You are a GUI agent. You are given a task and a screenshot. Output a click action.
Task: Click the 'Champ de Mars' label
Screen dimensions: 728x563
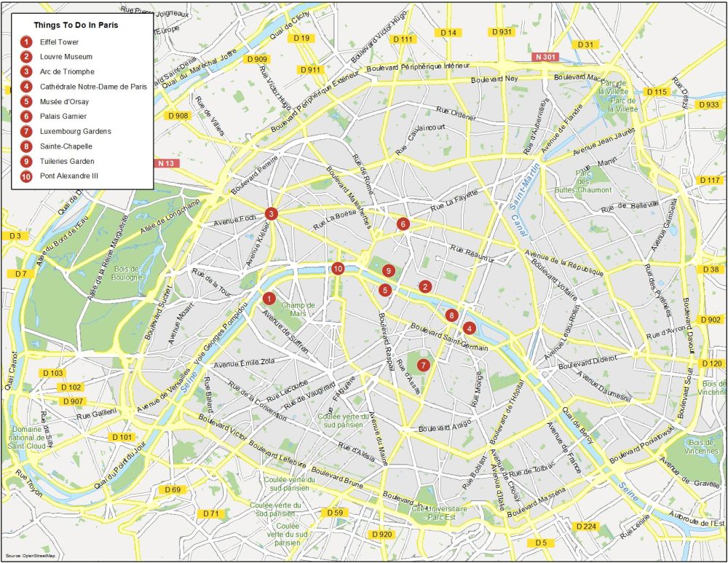coord(298,310)
